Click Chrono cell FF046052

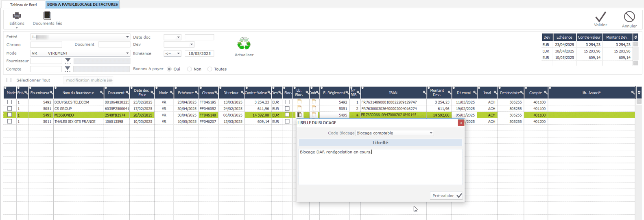pyautogui.click(x=208, y=109)
